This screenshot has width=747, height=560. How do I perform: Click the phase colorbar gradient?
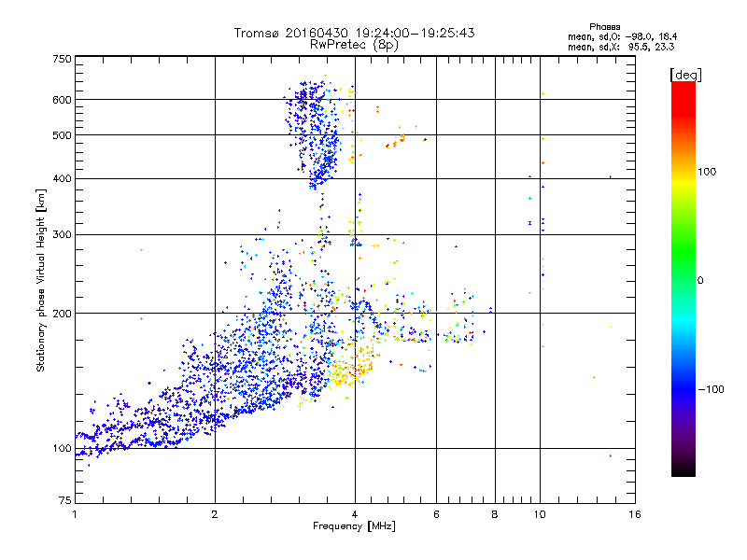(684, 278)
